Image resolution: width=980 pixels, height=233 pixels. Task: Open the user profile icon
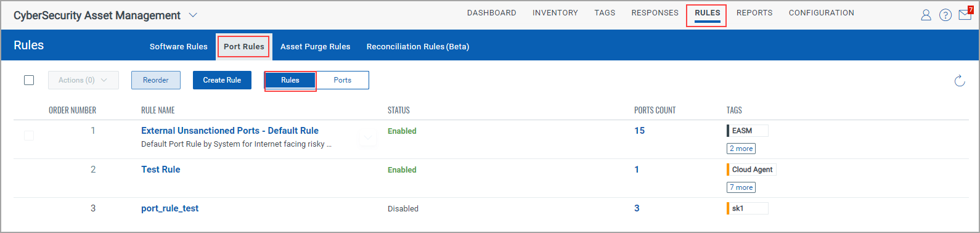926,15
